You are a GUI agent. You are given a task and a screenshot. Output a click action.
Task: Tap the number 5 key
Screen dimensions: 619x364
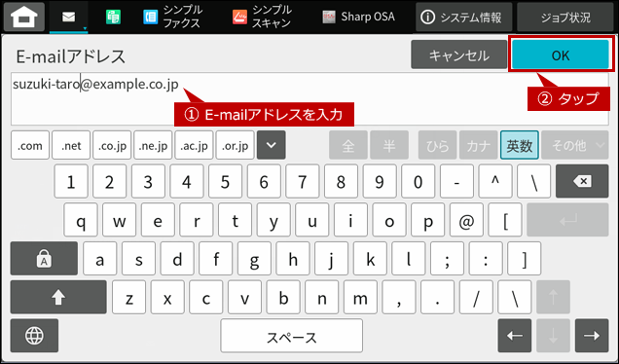coord(225,181)
